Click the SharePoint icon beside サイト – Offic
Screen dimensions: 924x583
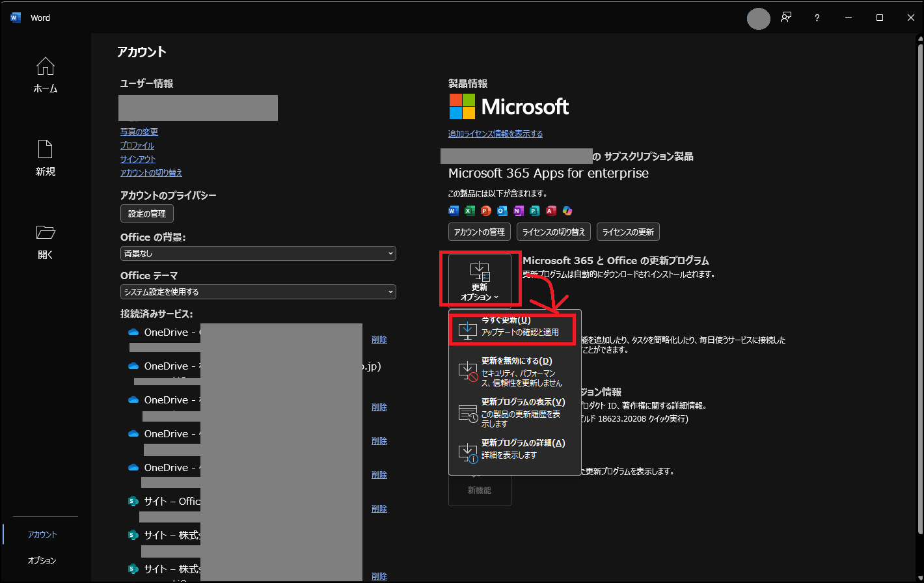click(133, 502)
